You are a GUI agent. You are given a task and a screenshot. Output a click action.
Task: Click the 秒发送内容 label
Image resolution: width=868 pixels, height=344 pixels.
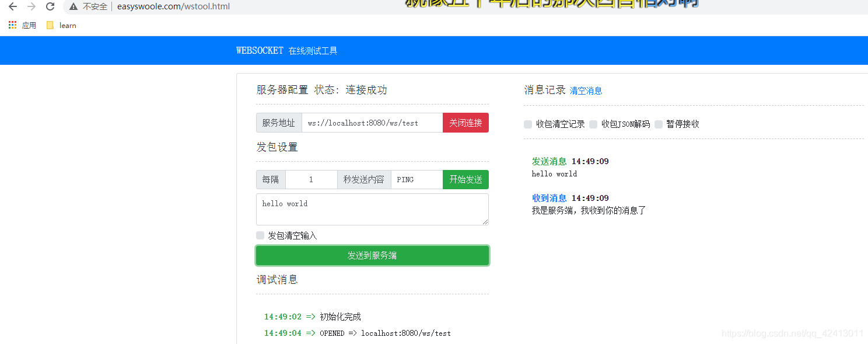364,179
